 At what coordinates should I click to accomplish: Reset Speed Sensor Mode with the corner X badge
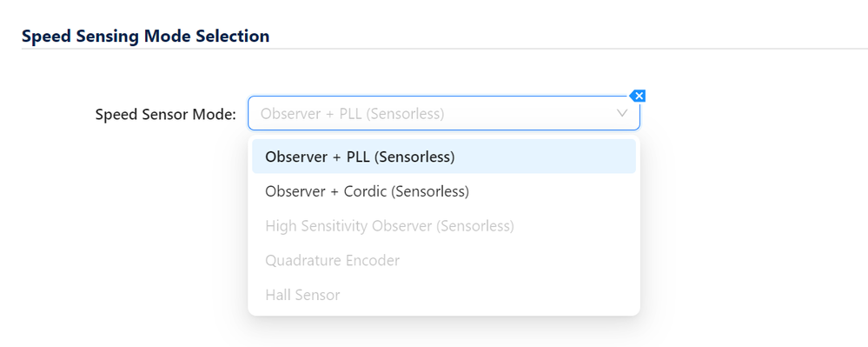click(x=639, y=96)
